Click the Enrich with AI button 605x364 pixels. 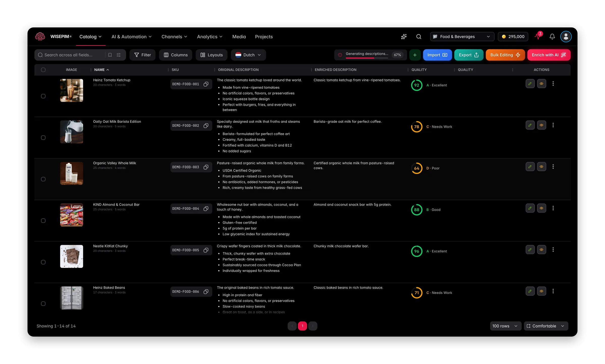pyautogui.click(x=549, y=55)
